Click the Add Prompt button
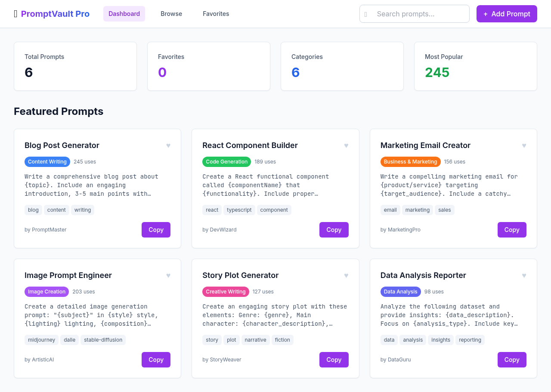Screen dimensions: 551x392 506,14
